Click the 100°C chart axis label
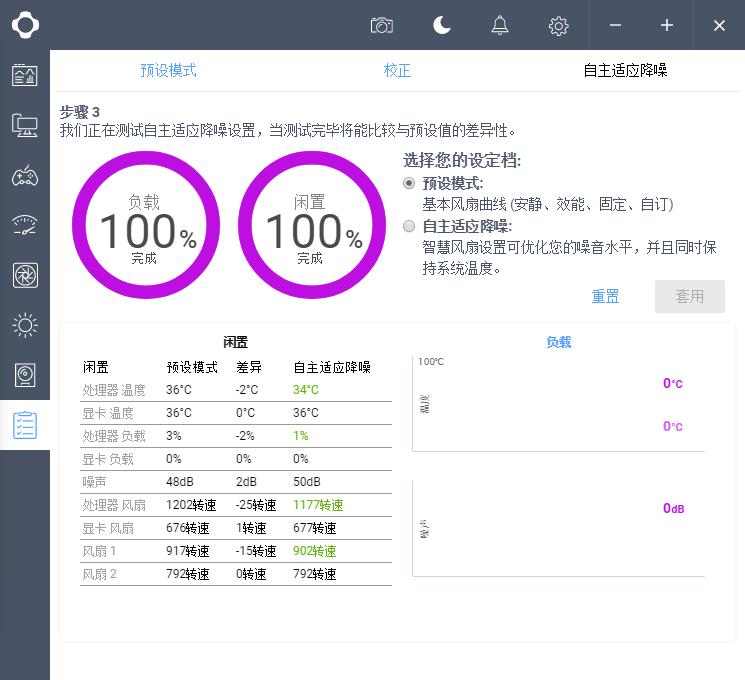The width and height of the screenshot is (745, 680). pyautogui.click(x=430, y=362)
